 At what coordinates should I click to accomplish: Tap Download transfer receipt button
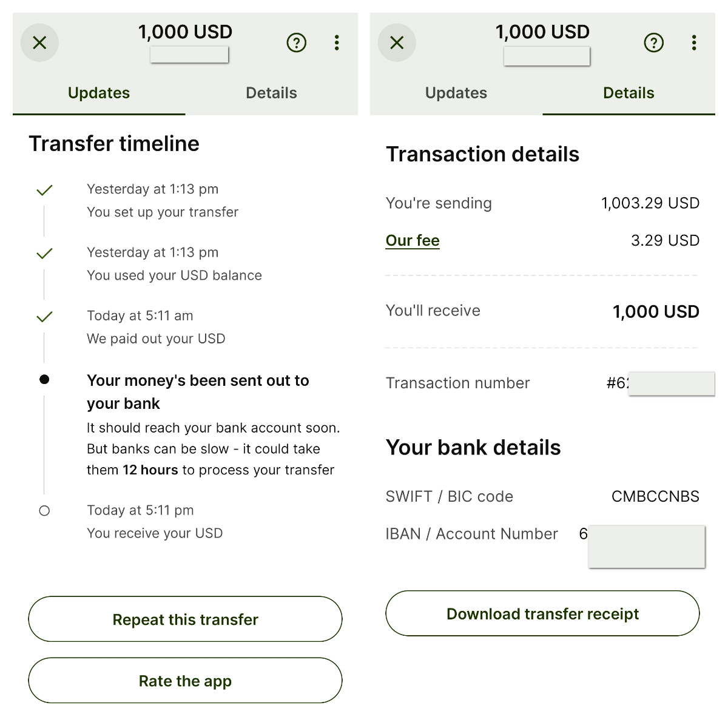tap(542, 613)
